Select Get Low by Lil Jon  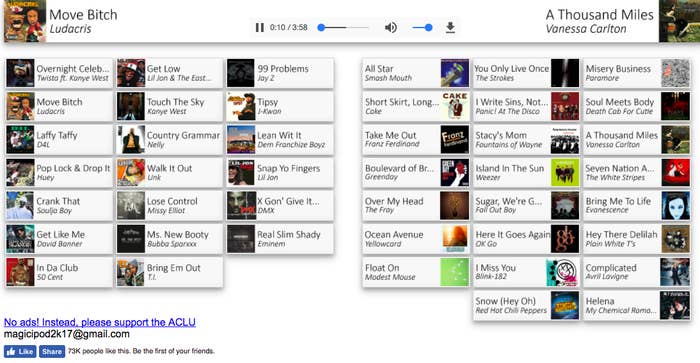point(170,73)
